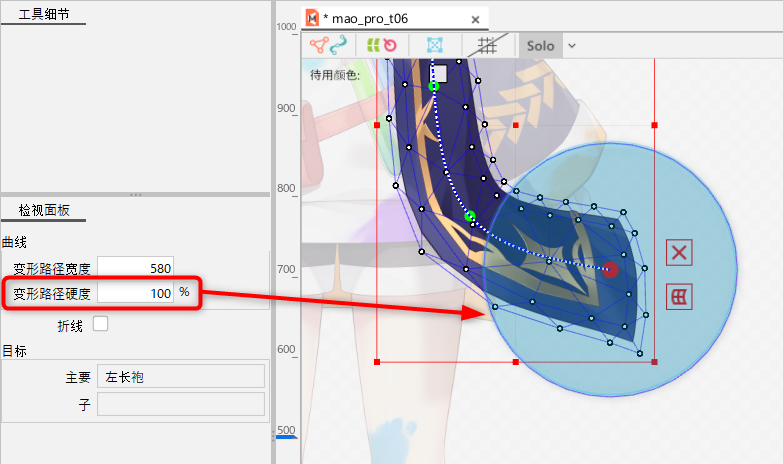Image resolution: width=783 pixels, height=464 pixels.
Task: Click the green grid toolbar icon
Action: tap(374, 45)
